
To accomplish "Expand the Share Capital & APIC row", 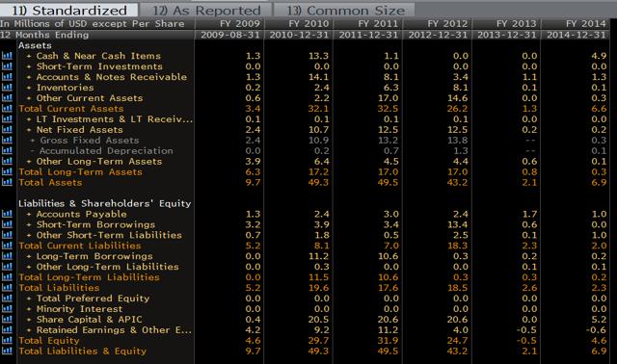I will pyautogui.click(x=29, y=320).
